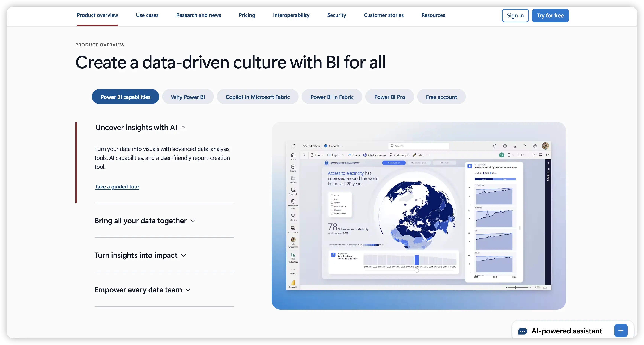Check the Africa checkbox
The image size is (644, 345).
332,195
